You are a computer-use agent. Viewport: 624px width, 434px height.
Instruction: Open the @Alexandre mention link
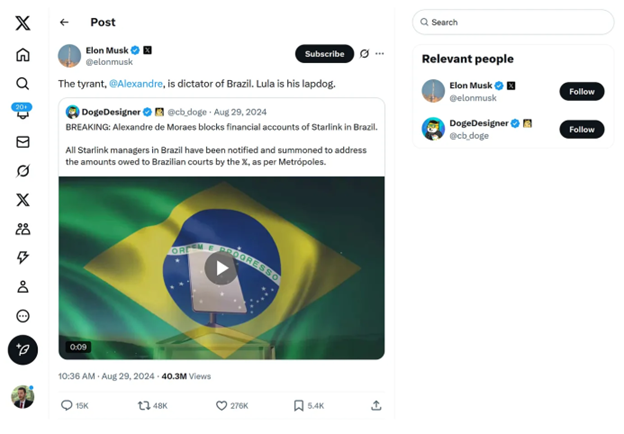pos(135,84)
